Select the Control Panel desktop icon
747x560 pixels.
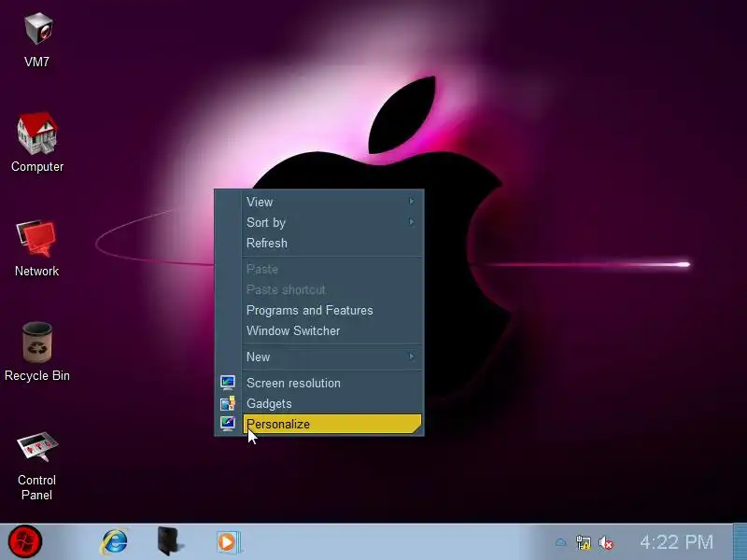click(37, 466)
